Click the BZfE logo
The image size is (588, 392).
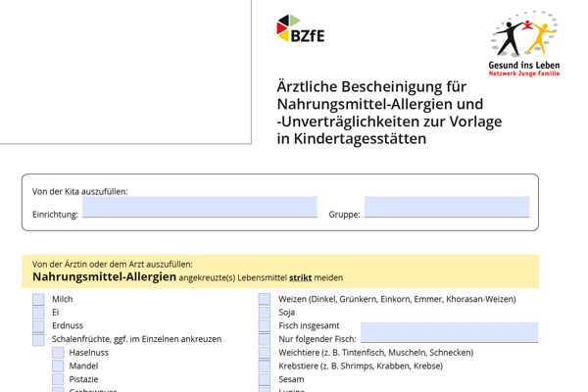[x=300, y=29]
